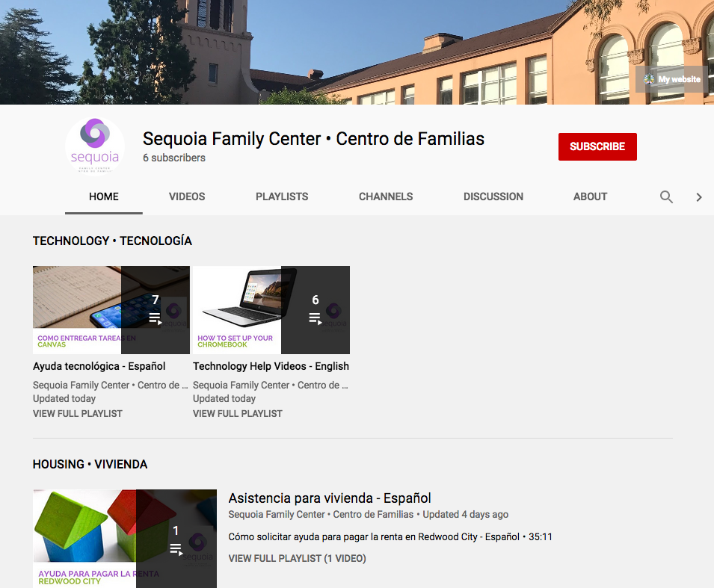714x588 pixels.
Task: Select the Channels tab
Action: coord(386,196)
